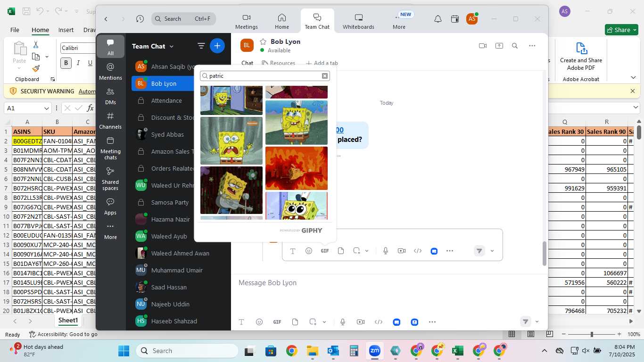Click the blue new chat plus button
Viewport: 644px width, 362px height.
[217, 46]
